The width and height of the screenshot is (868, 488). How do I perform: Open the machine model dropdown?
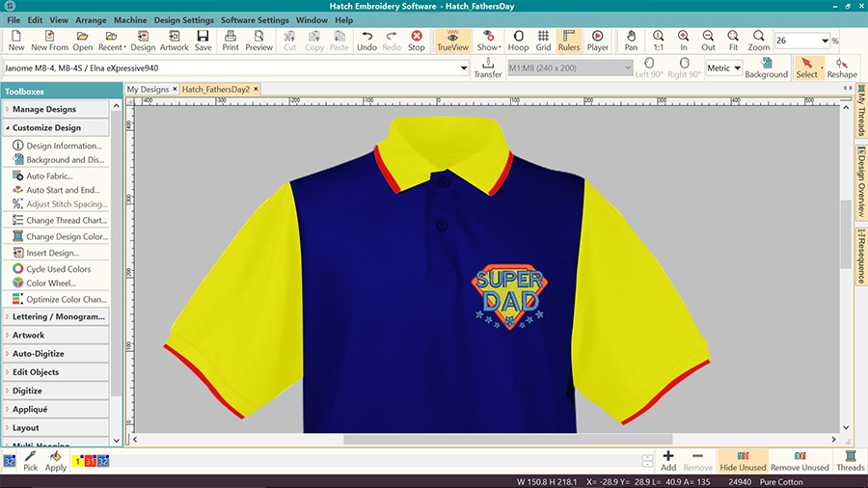click(x=463, y=68)
